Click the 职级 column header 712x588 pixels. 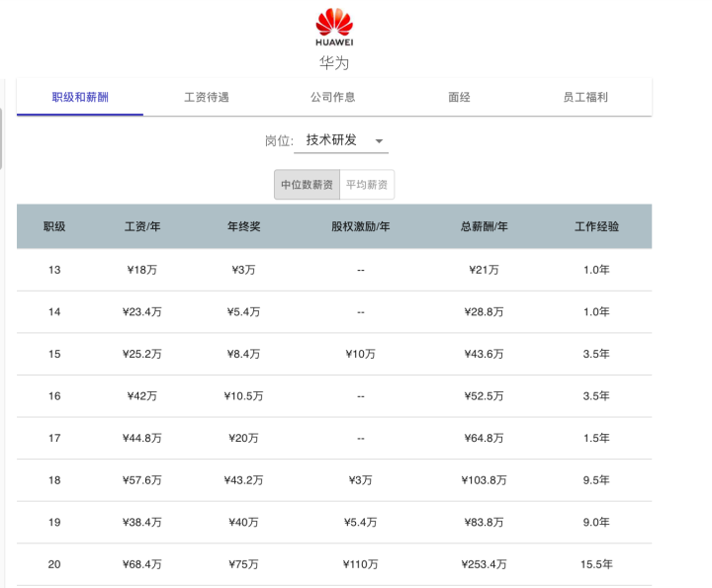54,226
